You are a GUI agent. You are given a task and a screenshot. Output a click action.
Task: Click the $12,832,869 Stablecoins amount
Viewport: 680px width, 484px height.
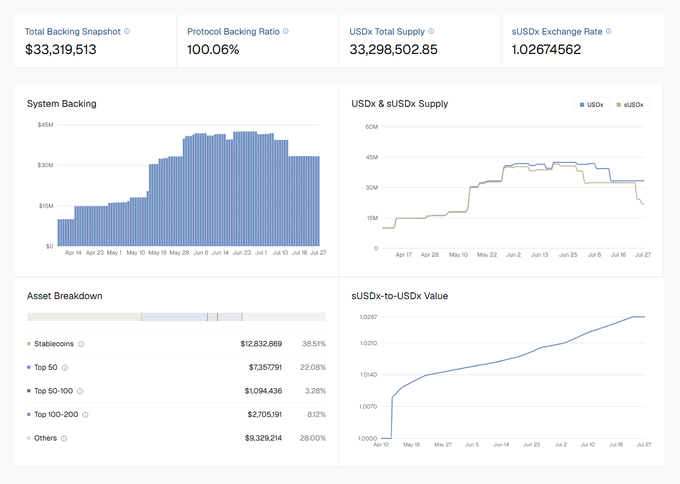tap(261, 344)
